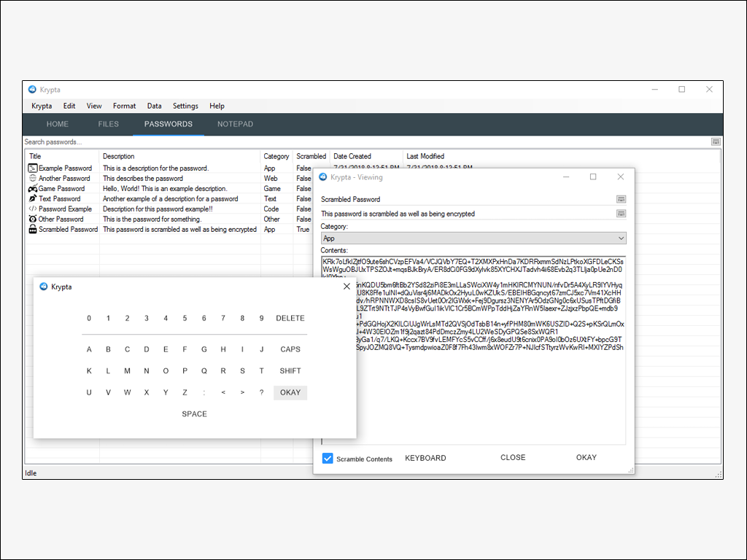
Task: Maximize the Krypta Viewing dialog
Action: (593, 176)
